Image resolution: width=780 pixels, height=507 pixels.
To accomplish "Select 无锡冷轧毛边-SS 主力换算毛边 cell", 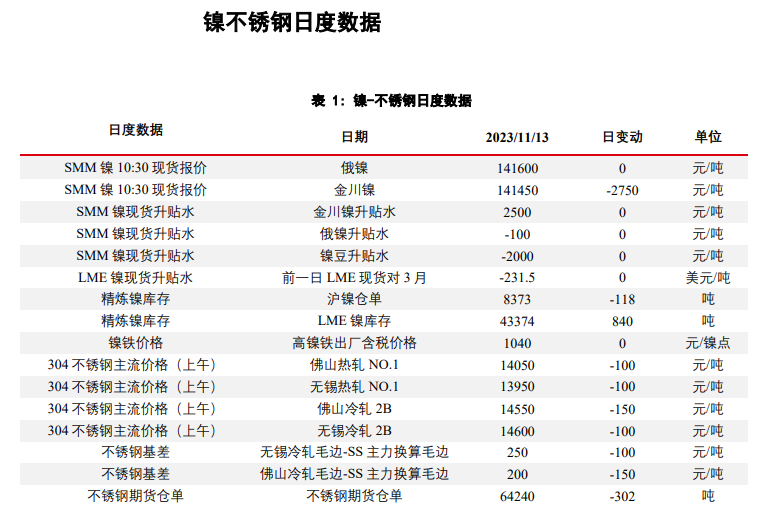I will 354,452.
